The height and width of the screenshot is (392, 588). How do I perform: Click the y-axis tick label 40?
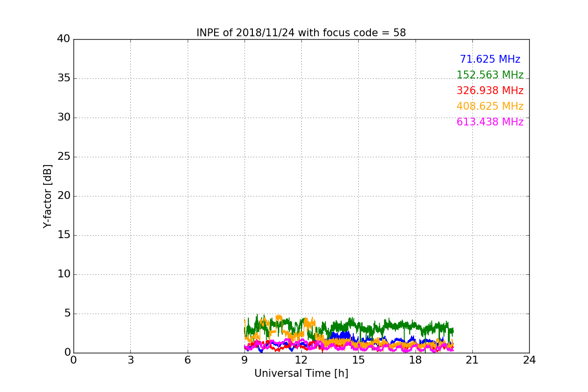coord(64,39)
